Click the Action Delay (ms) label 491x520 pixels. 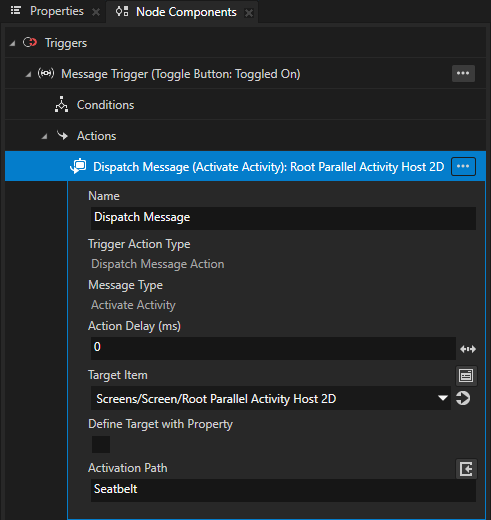coord(134,326)
